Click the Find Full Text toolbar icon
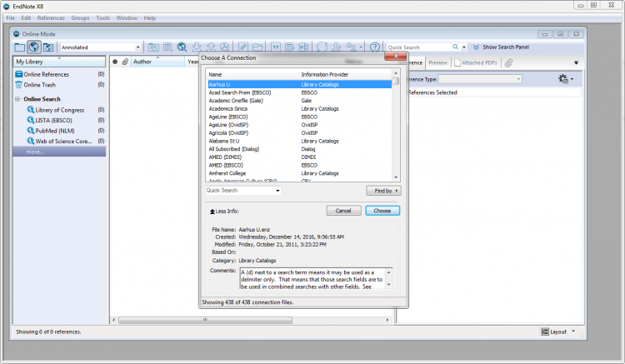Screen dimensions: 625x364 coord(225,47)
